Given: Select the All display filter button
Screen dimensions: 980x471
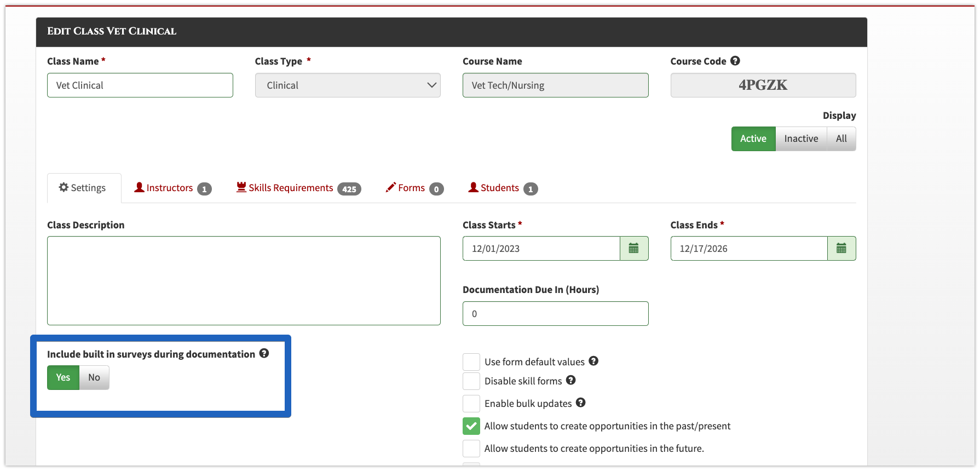Looking at the screenshot, I should (x=841, y=139).
